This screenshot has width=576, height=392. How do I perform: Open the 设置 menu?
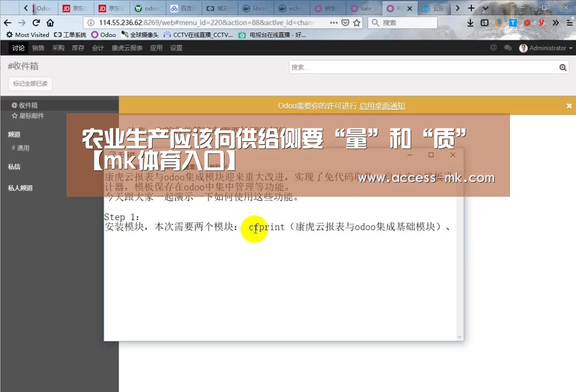(176, 48)
